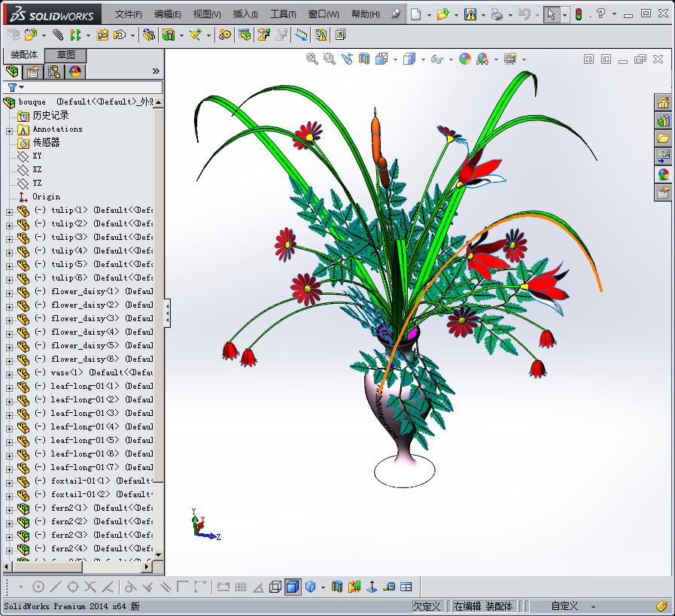Open the DisplayManager tab icon
The image size is (675, 616).
point(75,71)
